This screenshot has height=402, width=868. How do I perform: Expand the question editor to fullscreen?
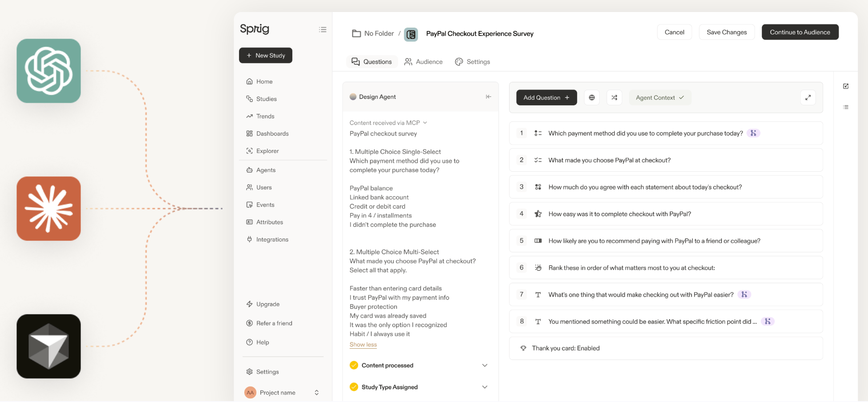808,97
